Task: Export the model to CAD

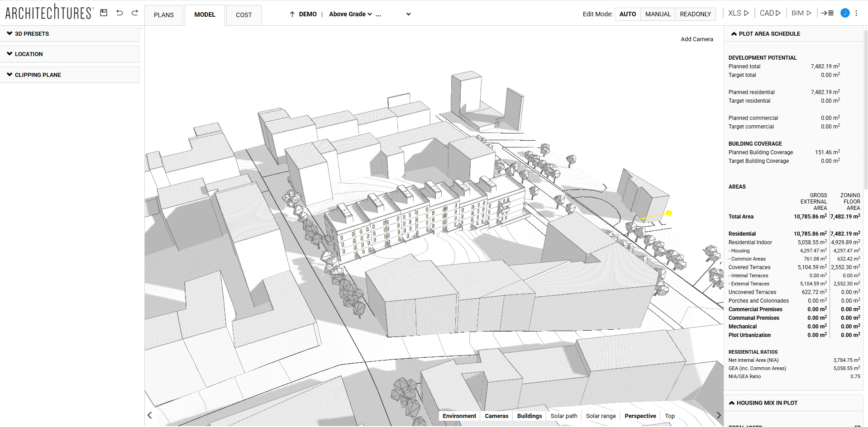Action: click(x=769, y=13)
